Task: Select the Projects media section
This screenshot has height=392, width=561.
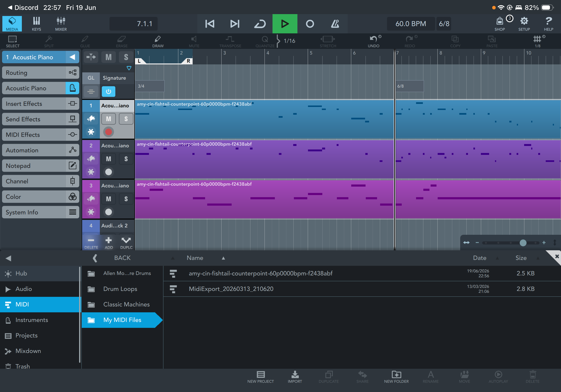Action: (39, 335)
